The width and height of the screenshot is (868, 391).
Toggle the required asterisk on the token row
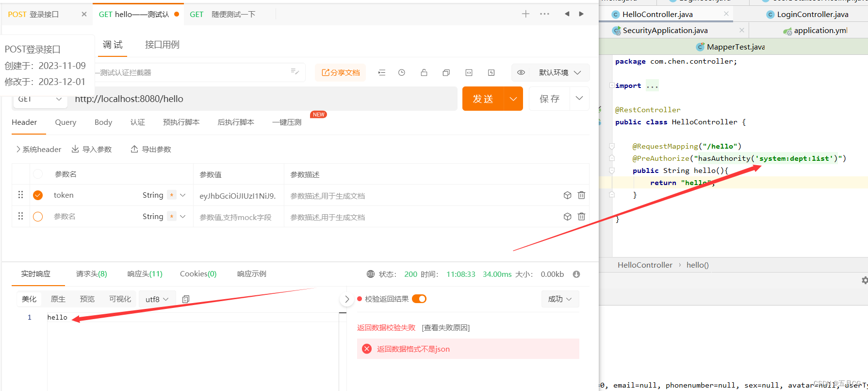pos(172,195)
